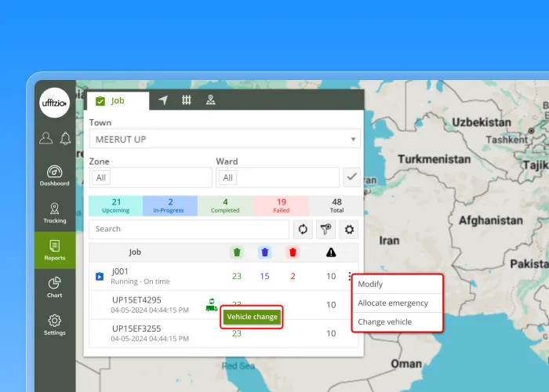Screen dimensions: 549x392
Task: Open the Chart section in sidebar
Action: [x=55, y=287]
